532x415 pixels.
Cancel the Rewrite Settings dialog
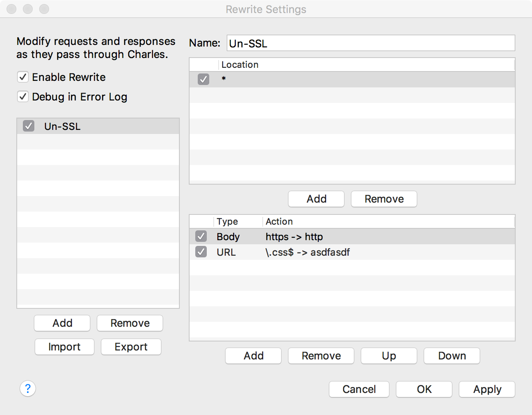359,389
